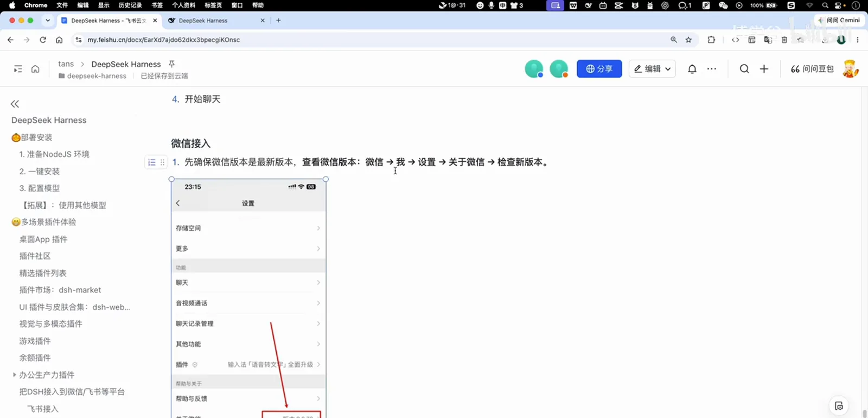
Task: Jump to 精选插件列表 section
Action: point(43,273)
